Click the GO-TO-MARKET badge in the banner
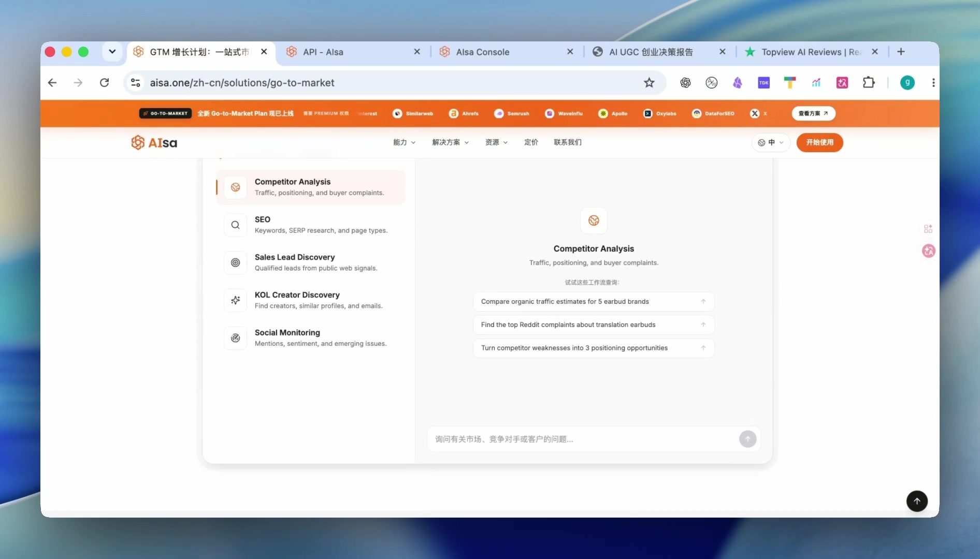The height and width of the screenshot is (559, 980). point(165,113)
